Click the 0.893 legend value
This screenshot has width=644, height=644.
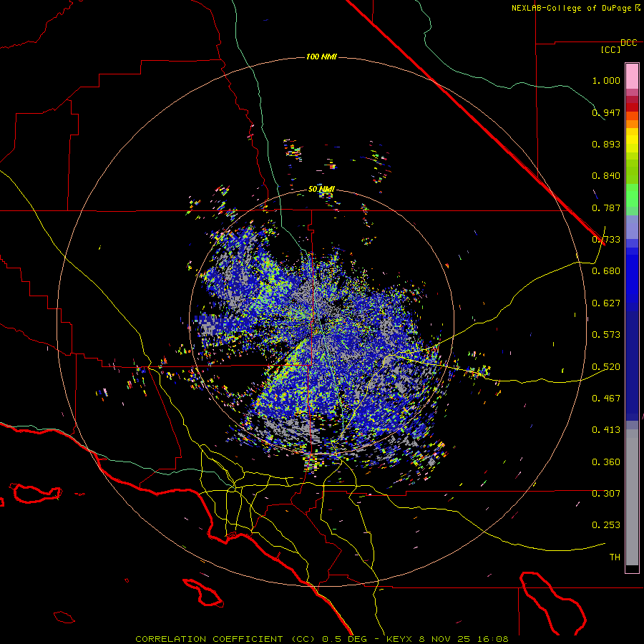click(606, 144)
